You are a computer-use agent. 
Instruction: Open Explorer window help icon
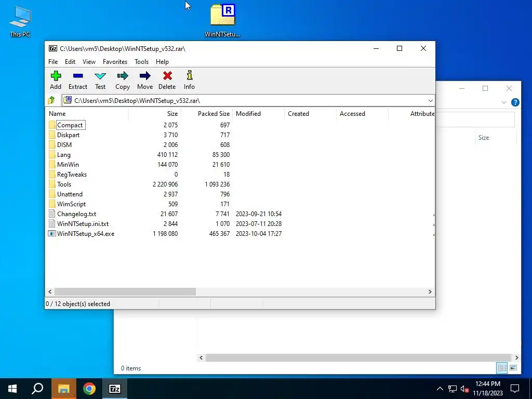pyautogui.click(x=515, y=102)
